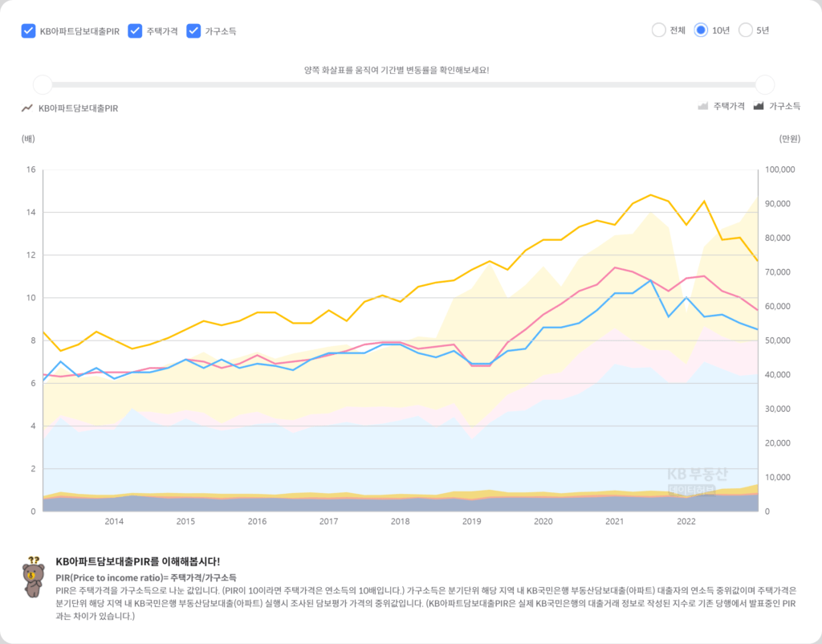Click the left handle of the period slider
This screenshot has width=822, height=644.
43,84
